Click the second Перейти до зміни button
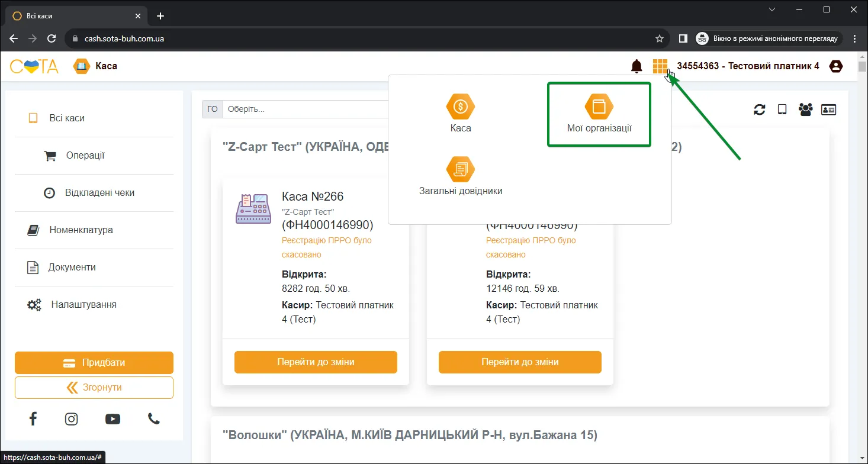 pos(520,362)
